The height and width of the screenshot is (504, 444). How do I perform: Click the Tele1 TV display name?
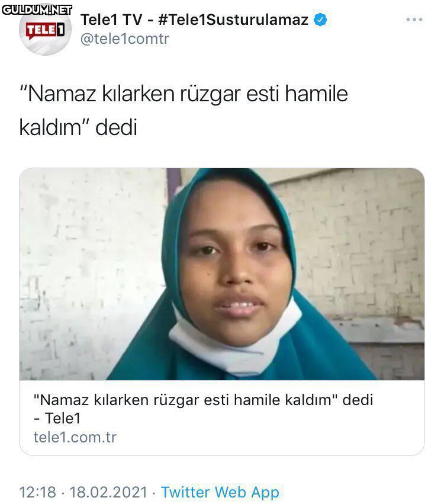point(111,20)
